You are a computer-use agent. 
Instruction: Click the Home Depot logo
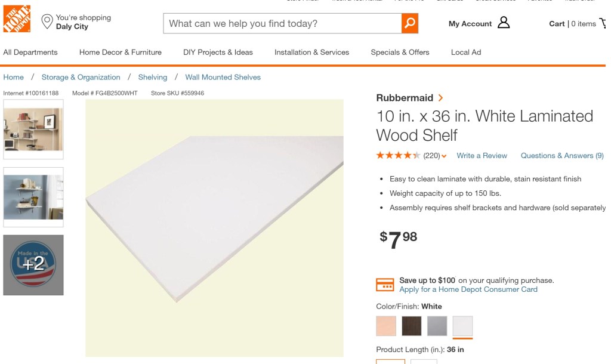tap(17, 18)
